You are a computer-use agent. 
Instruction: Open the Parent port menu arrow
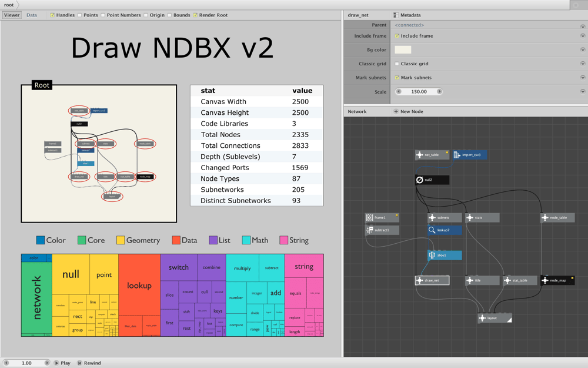coord(583,26)
